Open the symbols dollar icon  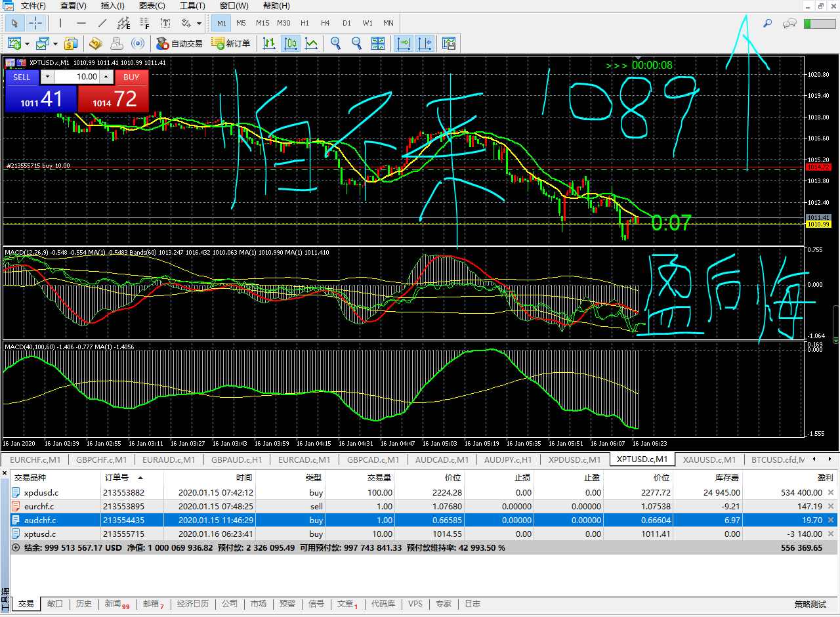[71, 44]
